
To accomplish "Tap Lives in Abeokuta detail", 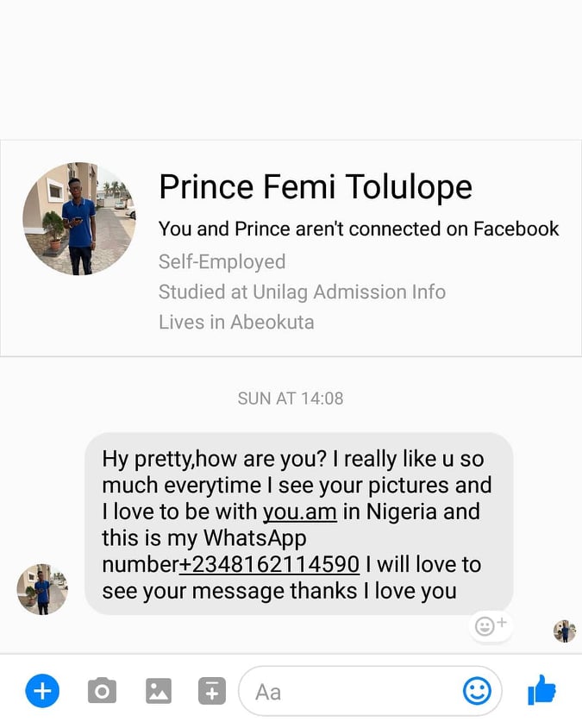I will point(236,323).
